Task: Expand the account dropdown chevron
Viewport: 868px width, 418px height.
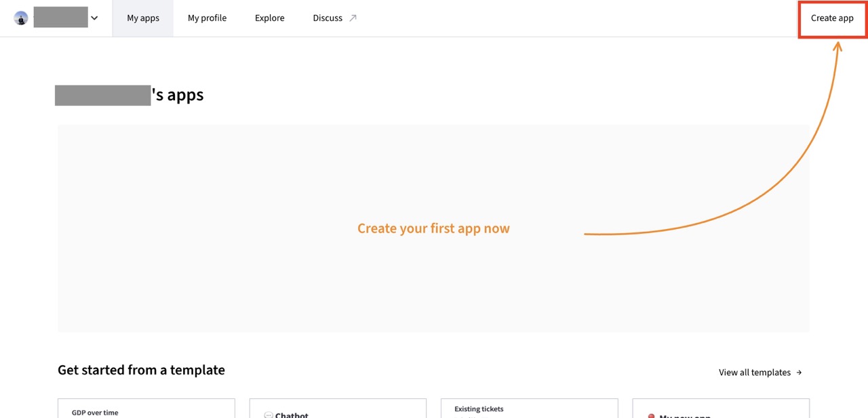Action: [94, 18]
